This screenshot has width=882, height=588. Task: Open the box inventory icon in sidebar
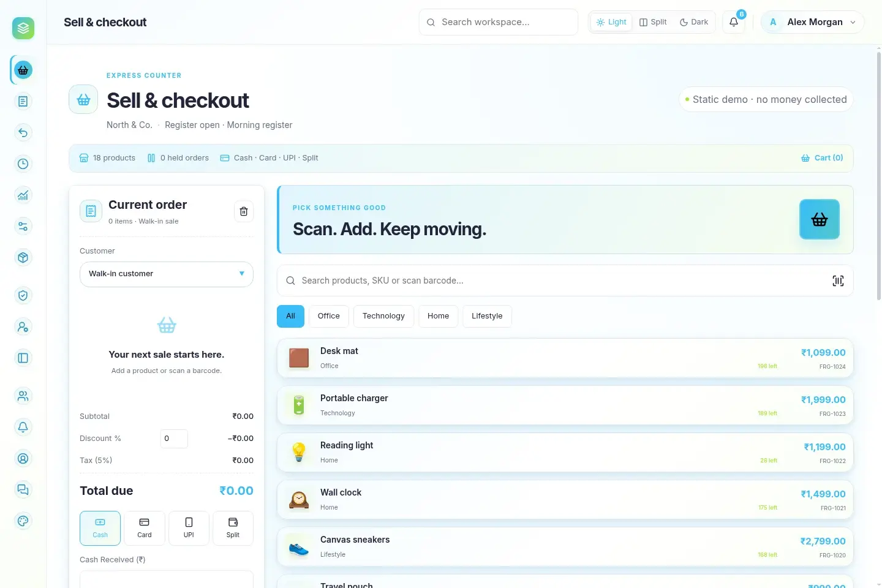tap(23, 257)
